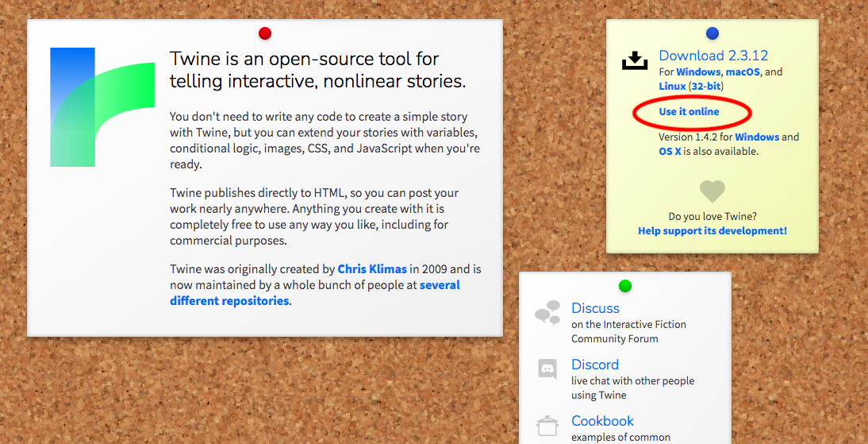This screenshot has width=868, height=444.
Task: Click the green pushpin on community card
Action: point(624,286)
